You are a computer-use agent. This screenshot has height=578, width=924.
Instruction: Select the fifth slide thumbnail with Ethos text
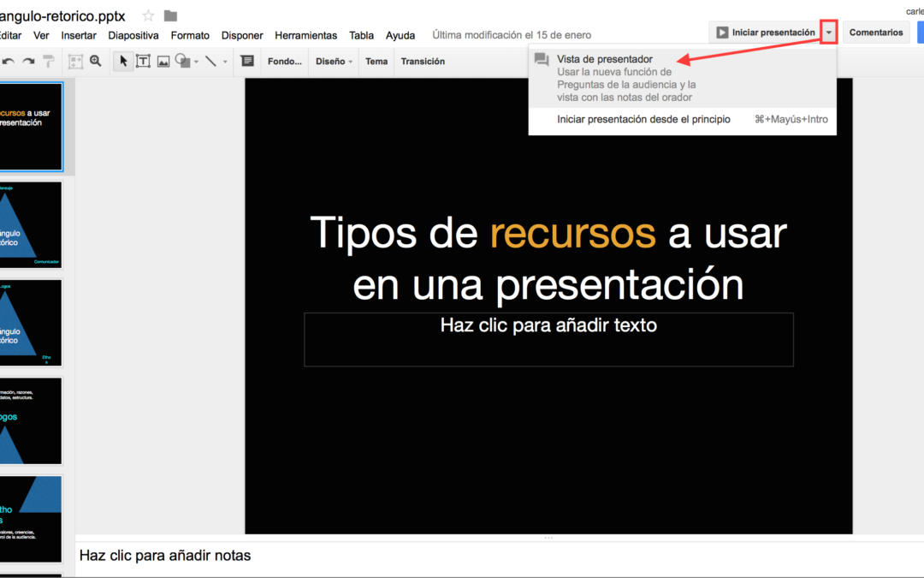click(31, 519)
